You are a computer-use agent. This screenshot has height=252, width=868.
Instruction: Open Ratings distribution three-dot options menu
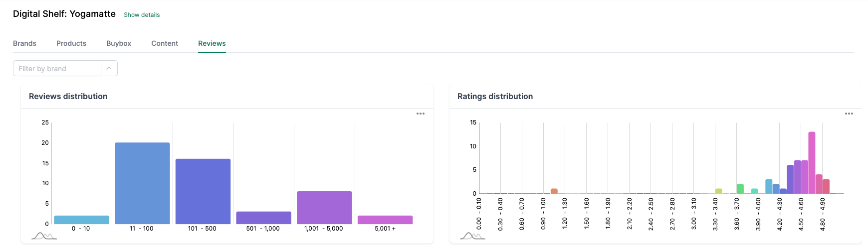click(849, 114)
